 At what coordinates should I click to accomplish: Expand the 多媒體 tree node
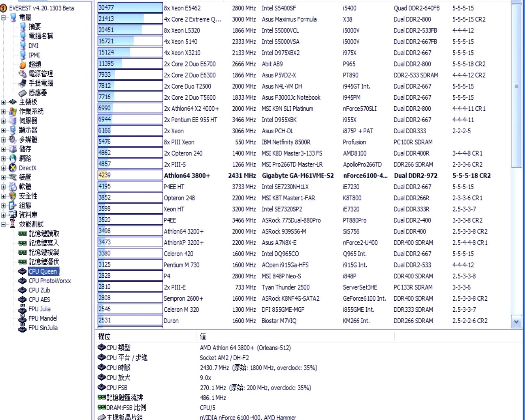pos(4,140)
